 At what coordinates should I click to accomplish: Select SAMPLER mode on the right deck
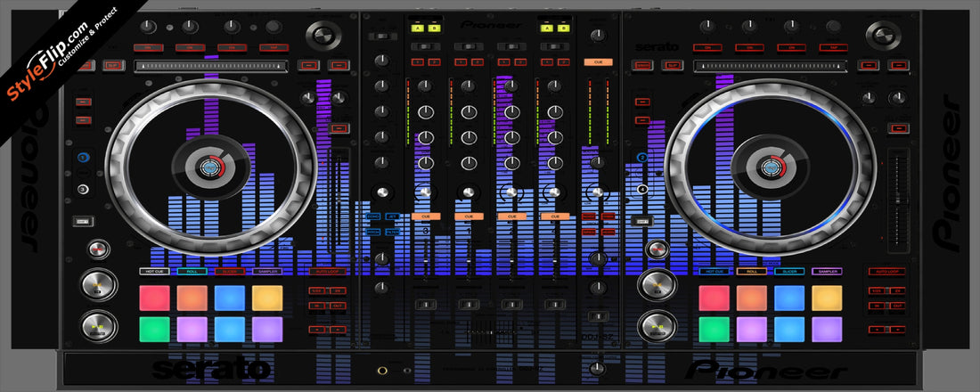pos(827,272)
